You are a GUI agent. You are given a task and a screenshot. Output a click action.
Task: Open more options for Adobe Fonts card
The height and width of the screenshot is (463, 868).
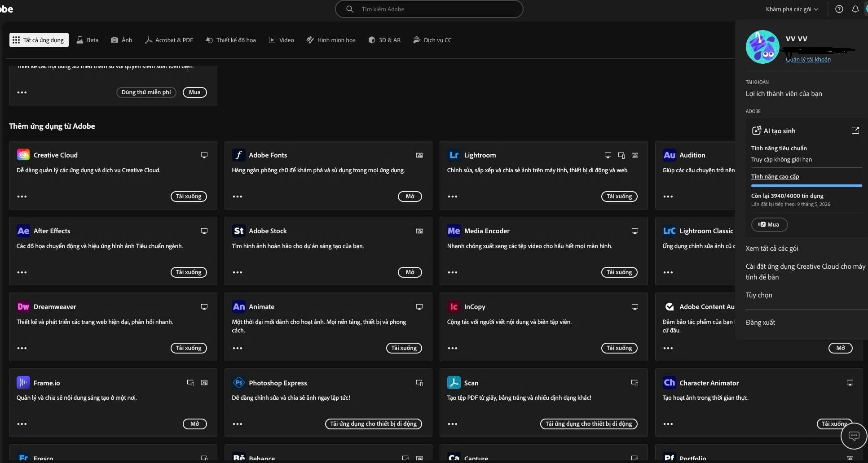238,197
